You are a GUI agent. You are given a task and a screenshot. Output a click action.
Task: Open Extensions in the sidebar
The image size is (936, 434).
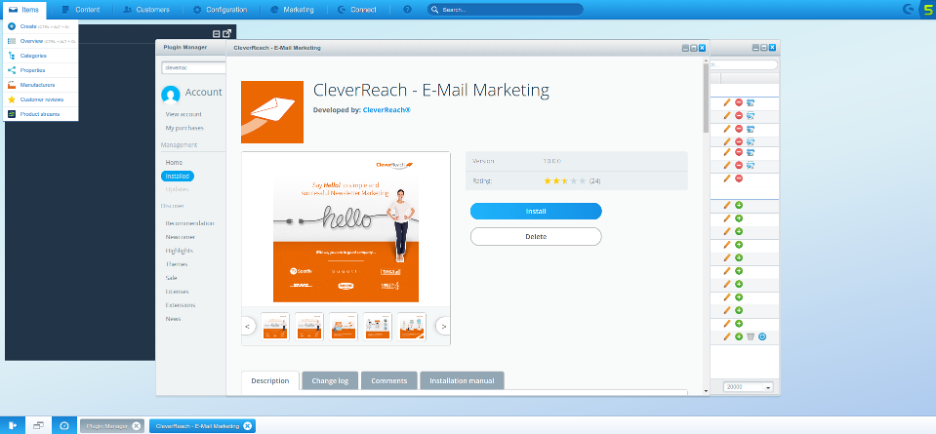point(180,305)
